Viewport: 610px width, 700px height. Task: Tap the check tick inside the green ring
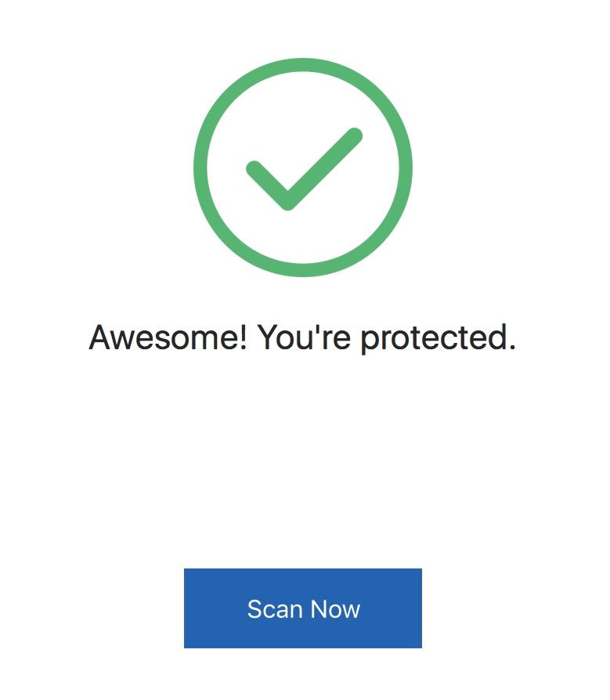click(304, 169)
